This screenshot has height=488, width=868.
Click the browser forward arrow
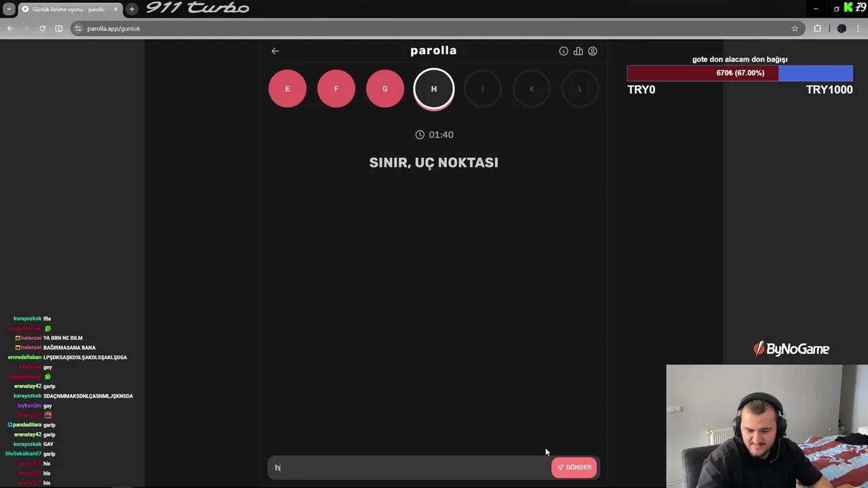click(26, 28)
